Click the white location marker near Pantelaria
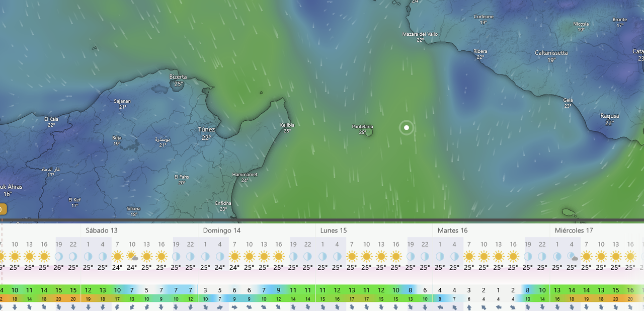Image resolution: width=644 pixels, height=311 pixels. (406, 127)
